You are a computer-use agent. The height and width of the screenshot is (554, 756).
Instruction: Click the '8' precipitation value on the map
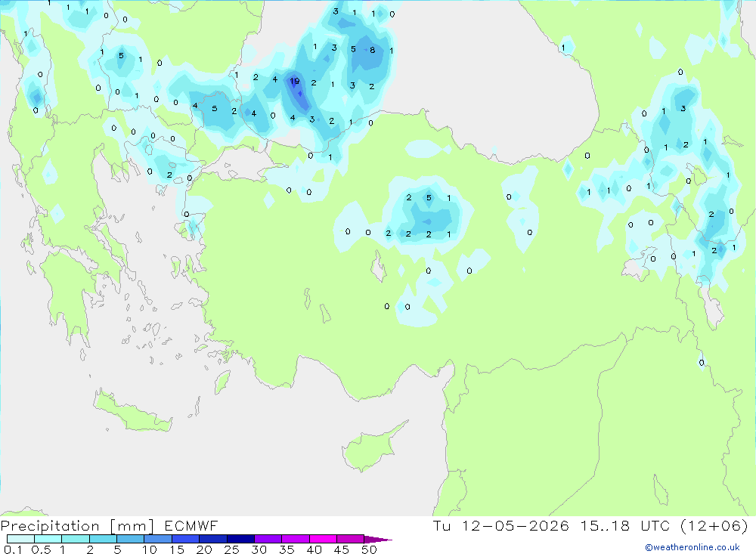(x=372, y=50)
